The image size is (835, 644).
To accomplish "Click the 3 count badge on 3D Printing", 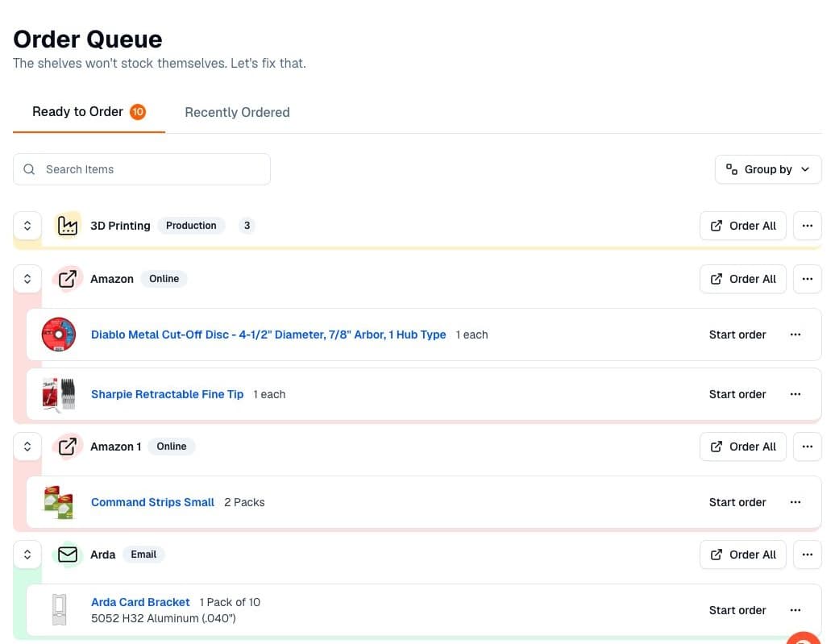I will coord(247,226).
